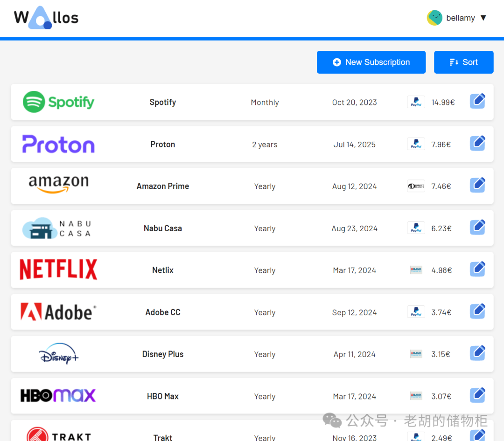Click the bellamy username text
This screenshot has height=441, width=504.
461,18
